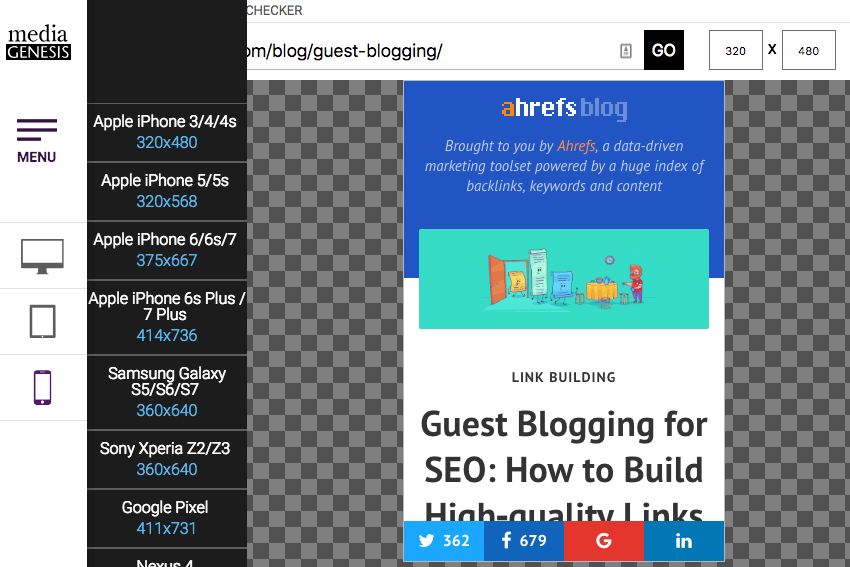Choose Google Pixel 411x731

pyautogui.click(x=167, y=518)
